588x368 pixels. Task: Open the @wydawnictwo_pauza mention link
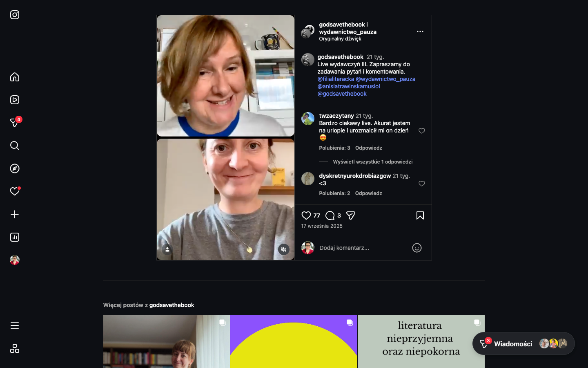(x=385, y=79)
